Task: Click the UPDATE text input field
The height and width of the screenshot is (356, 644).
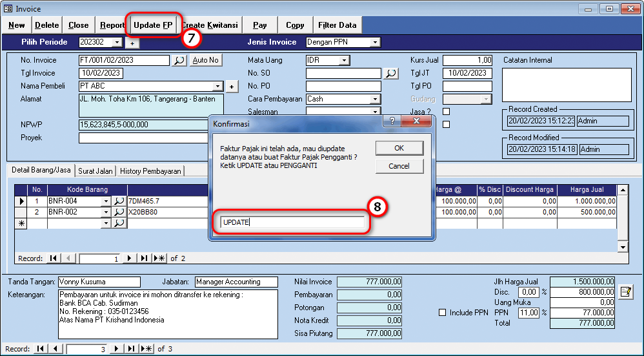Action: pos(291,222)
